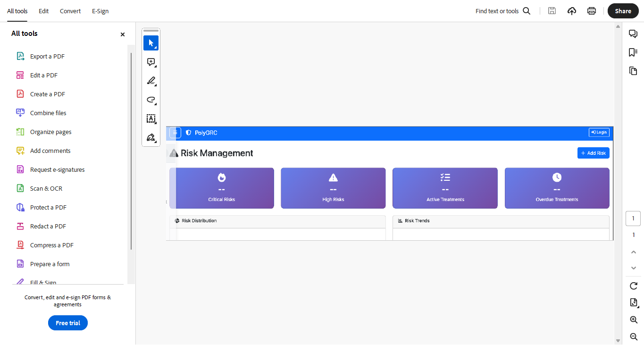Click the Share button
This screenshot has height=345, width=644.
623,11
